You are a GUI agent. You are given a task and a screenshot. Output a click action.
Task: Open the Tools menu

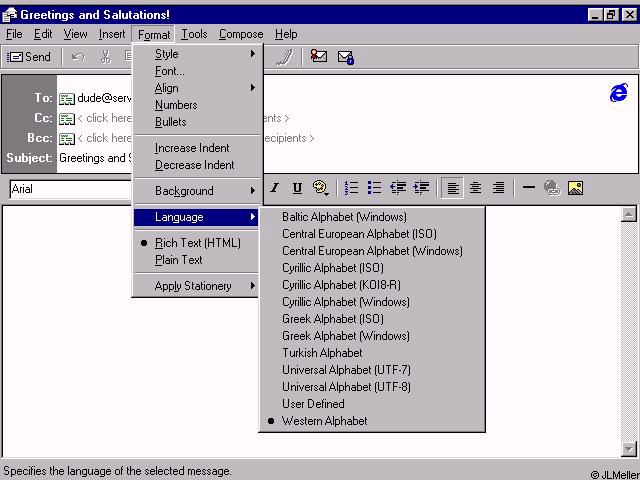[x=194, y=34]
